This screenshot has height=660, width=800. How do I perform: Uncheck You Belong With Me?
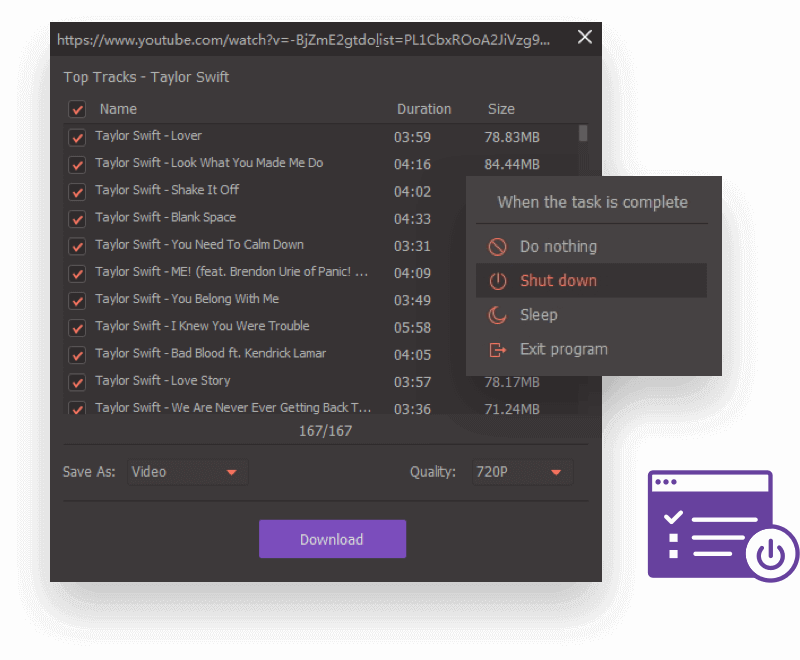77,300
